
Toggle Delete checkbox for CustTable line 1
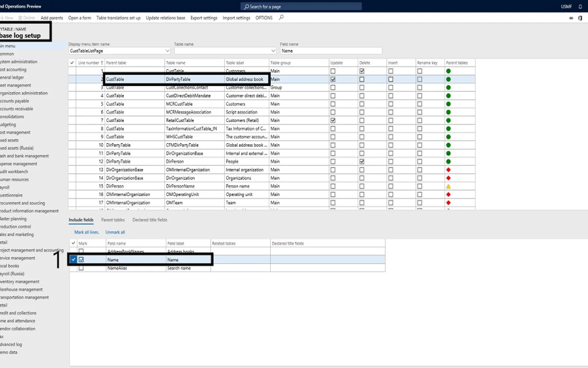click(362, 71)
